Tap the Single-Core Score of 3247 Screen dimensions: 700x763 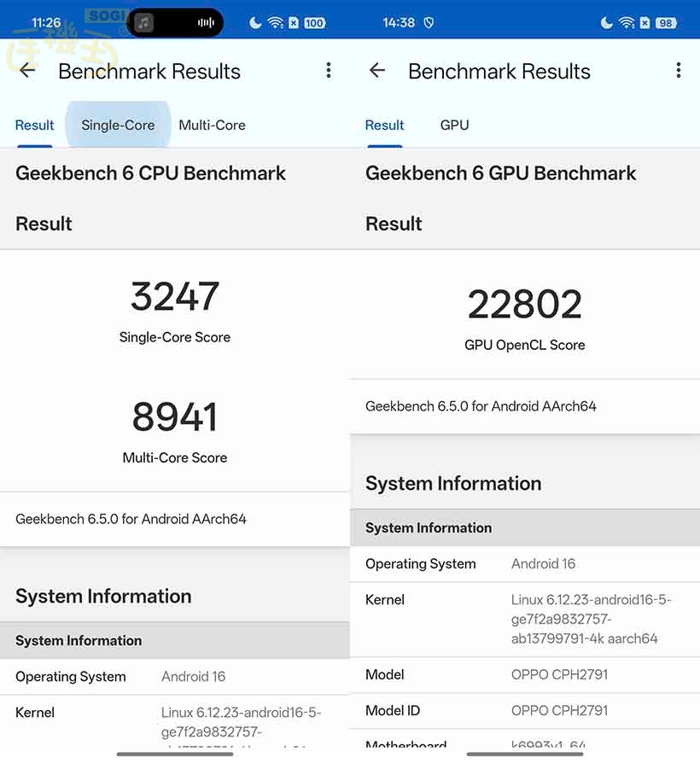click(174, 297)
